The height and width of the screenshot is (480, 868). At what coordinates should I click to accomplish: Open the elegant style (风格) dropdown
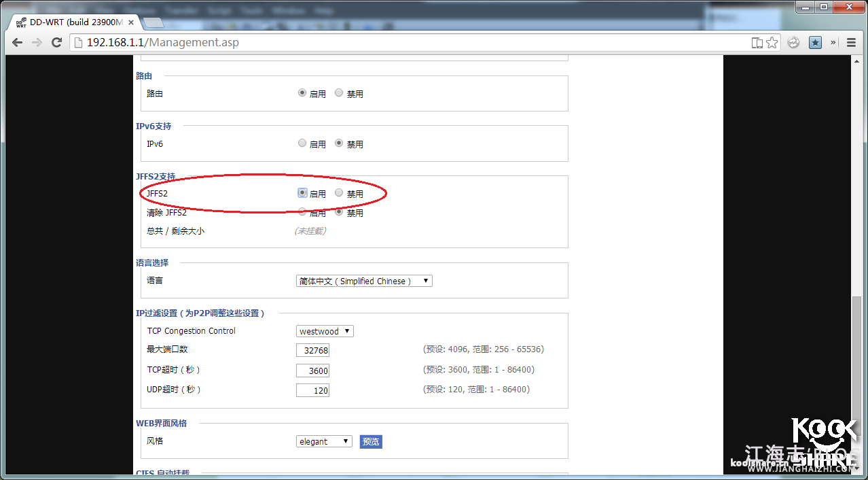324,441
